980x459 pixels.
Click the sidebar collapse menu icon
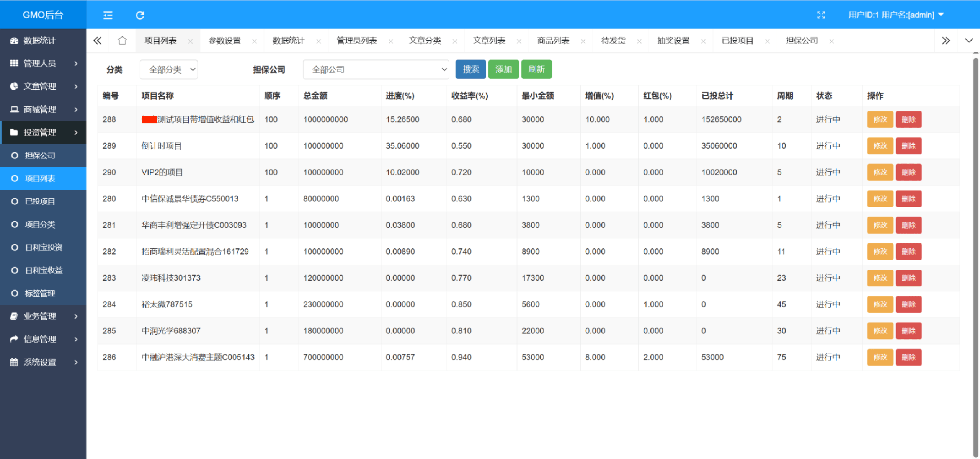coord(108,15)
